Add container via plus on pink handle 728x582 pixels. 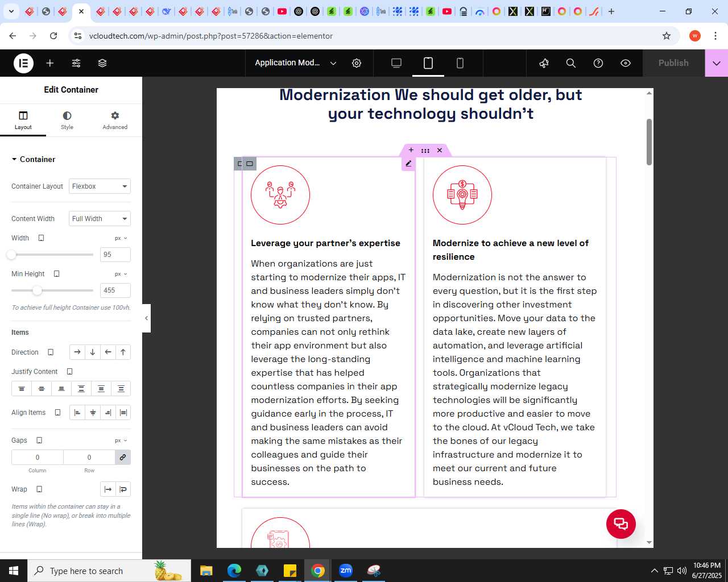(x=411, y=151)
